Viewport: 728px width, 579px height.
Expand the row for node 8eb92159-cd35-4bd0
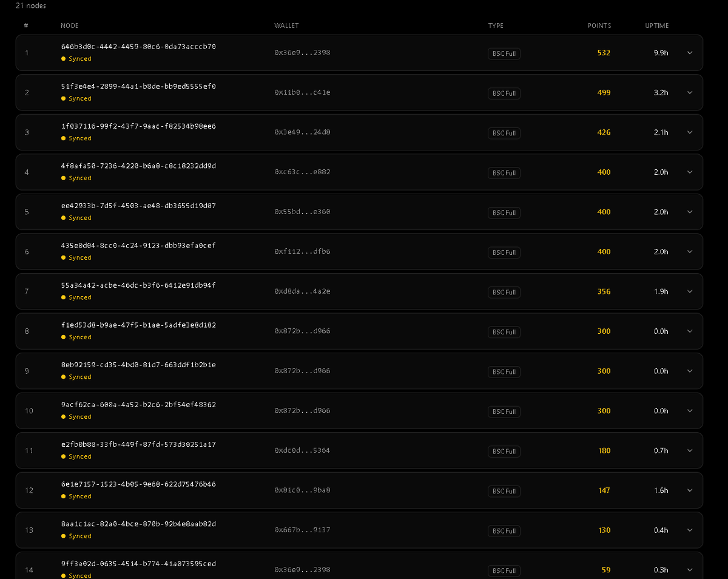[690, 371]
